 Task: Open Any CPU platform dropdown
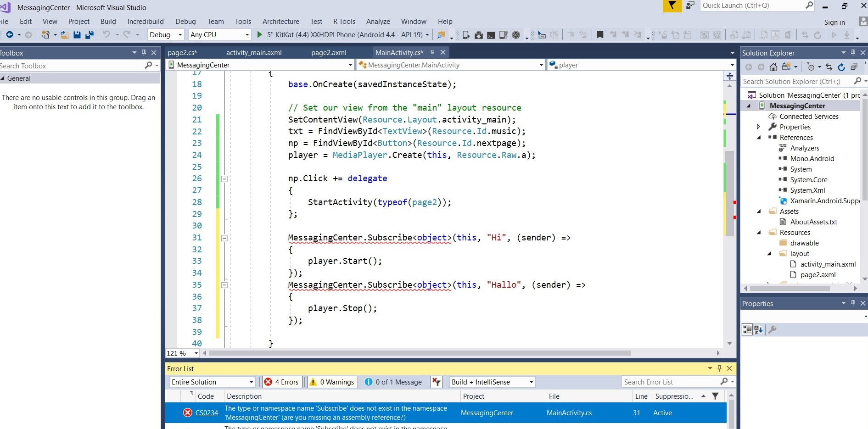(x=219, y=34)
